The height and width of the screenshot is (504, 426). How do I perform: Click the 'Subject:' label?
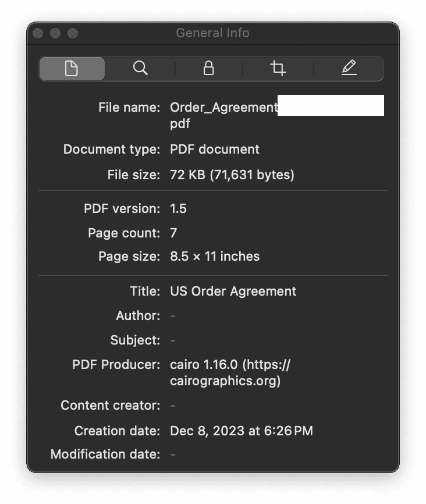tap(136, 340)
